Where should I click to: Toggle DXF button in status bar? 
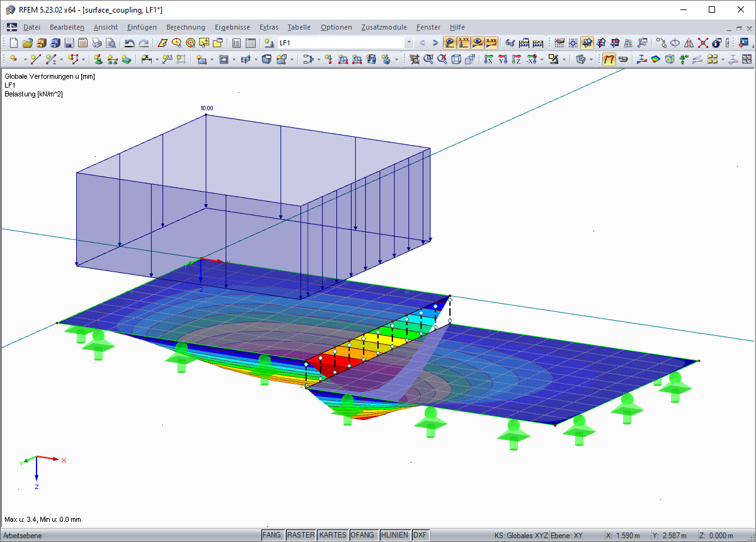pyautogui.click(x=420, y=535)
